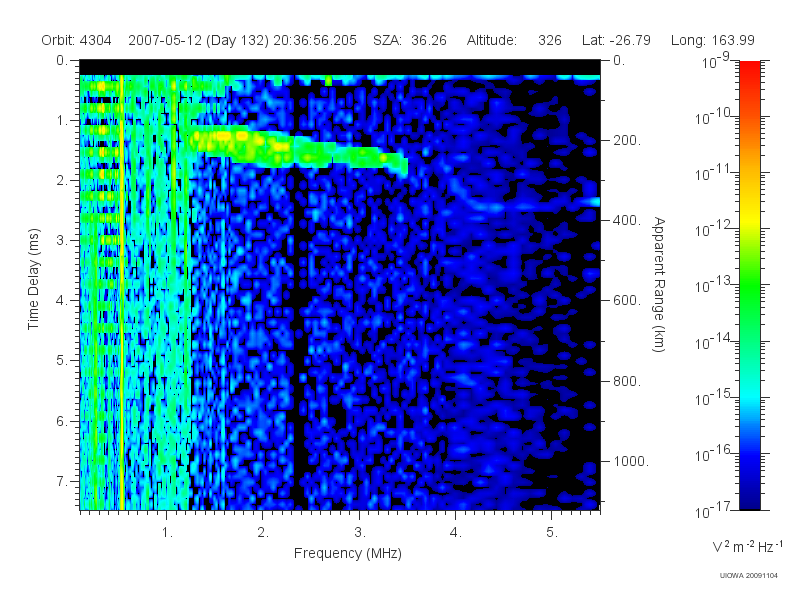Click the yellow region of the color scale

pyautogui.click(x=749, y=217)
